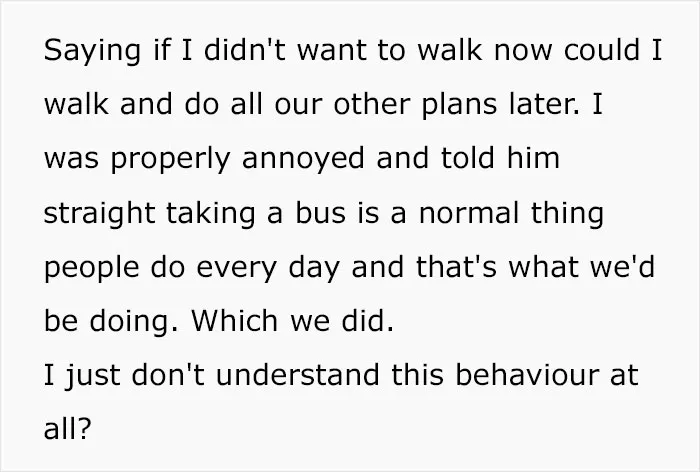Click the phrase 'walk and do all'
This screenshot has height=472, width=700.
pyautogui.click(x=152, y=104)
